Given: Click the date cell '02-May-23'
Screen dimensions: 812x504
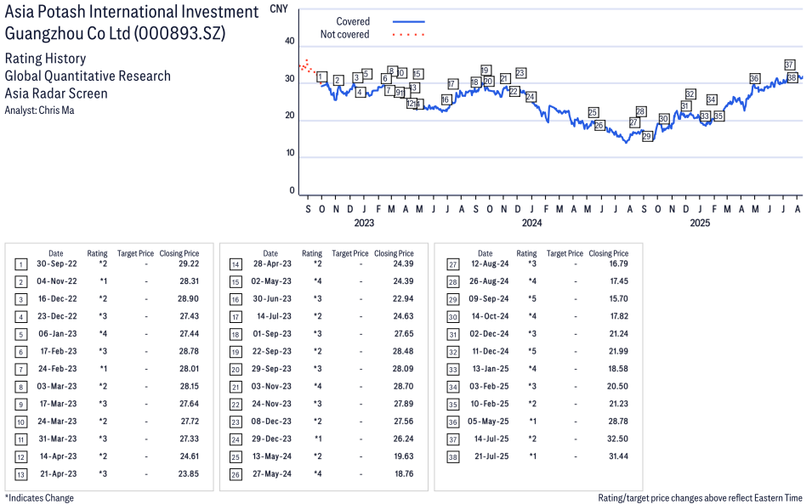Looking at the screenshot, I should (x=271, y=281).
